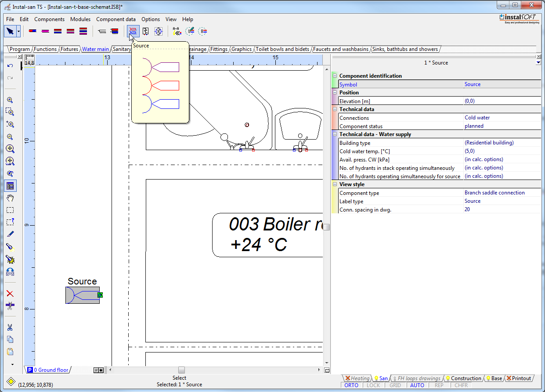
Task: Click the scissors cut icon
Action: tap(10, 327)
